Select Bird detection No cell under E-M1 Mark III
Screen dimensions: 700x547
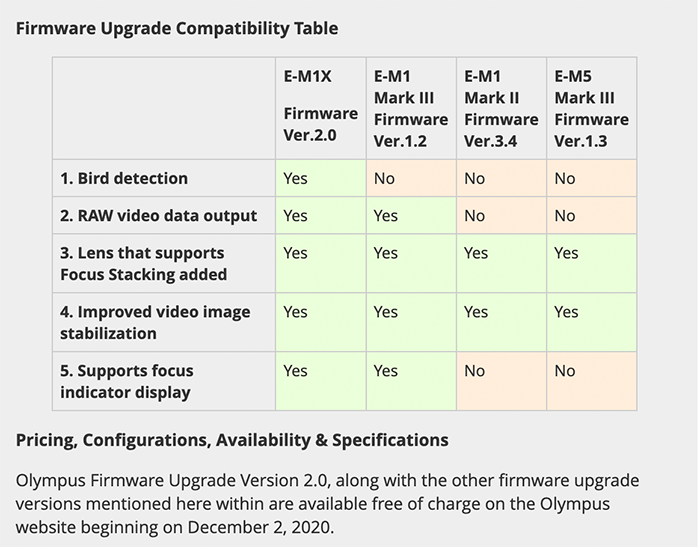[x=385, y=178]
